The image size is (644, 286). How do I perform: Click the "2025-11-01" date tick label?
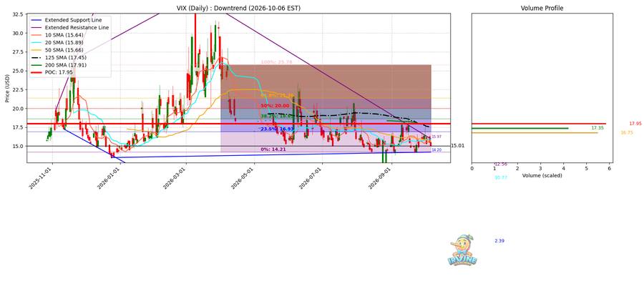pyautogui.click(x=41, y=177)
